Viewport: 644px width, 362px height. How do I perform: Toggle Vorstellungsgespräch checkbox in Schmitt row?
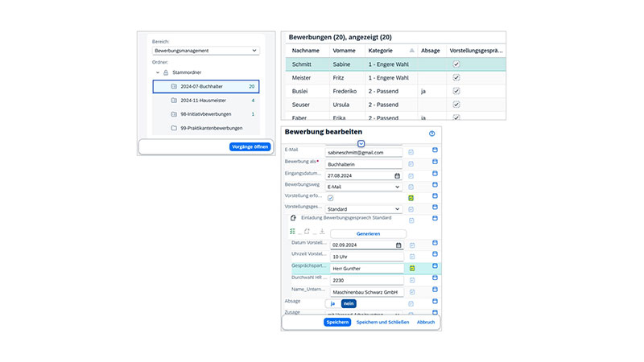coord(456,64)
